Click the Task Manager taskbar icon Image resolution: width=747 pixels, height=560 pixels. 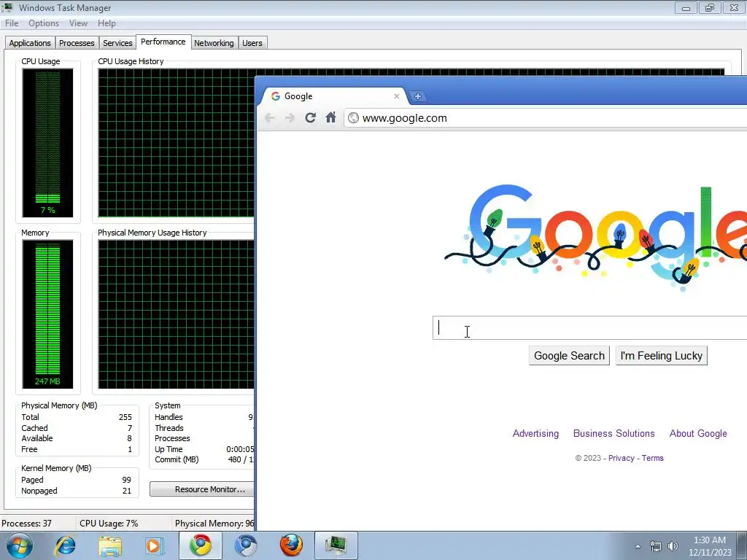(x=336, y=545)
